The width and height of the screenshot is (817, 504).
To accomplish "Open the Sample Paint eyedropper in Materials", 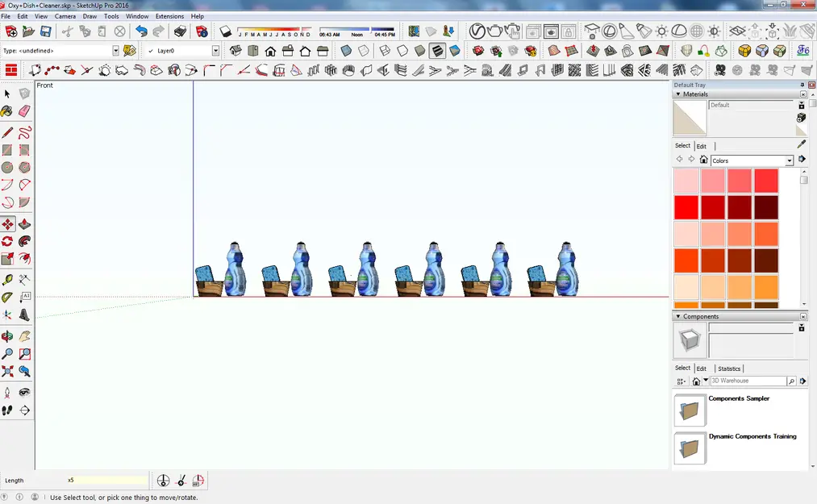I will [800, 145].
